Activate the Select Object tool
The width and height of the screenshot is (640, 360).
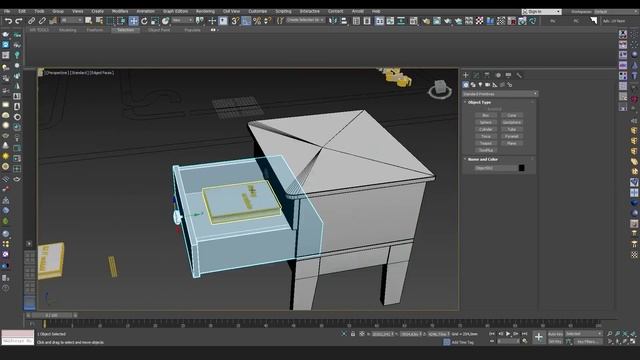[89, 21]
